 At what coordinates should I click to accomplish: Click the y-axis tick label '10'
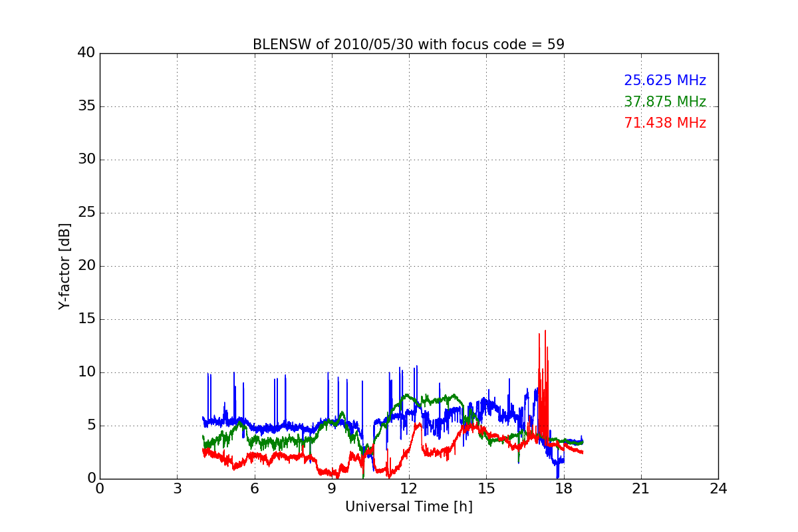point(86,372)
